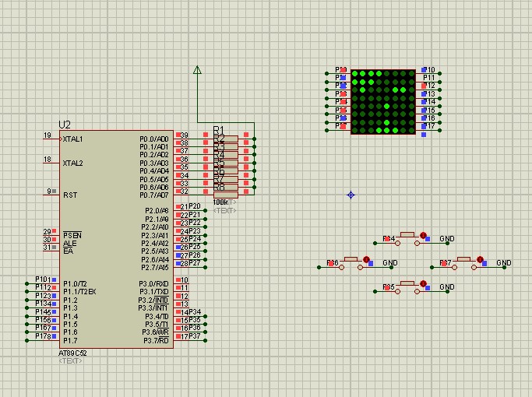
Task: Click the GND label beside pushbutton P34
Action: [447, 239]
